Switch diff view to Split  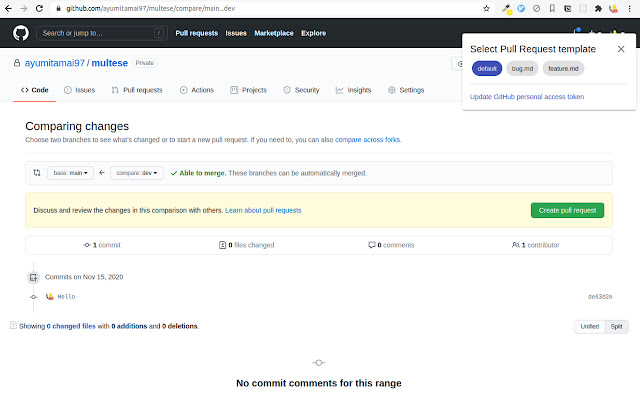point(616,327)
